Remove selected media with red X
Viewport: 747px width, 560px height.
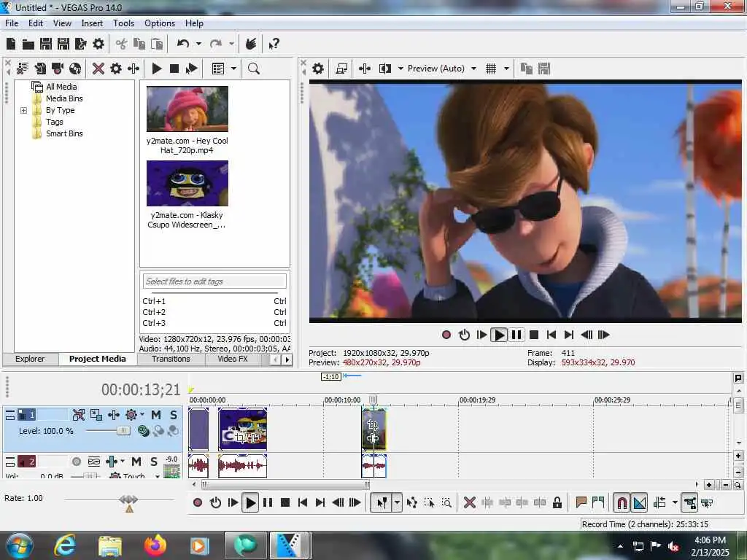coord(98,69)
